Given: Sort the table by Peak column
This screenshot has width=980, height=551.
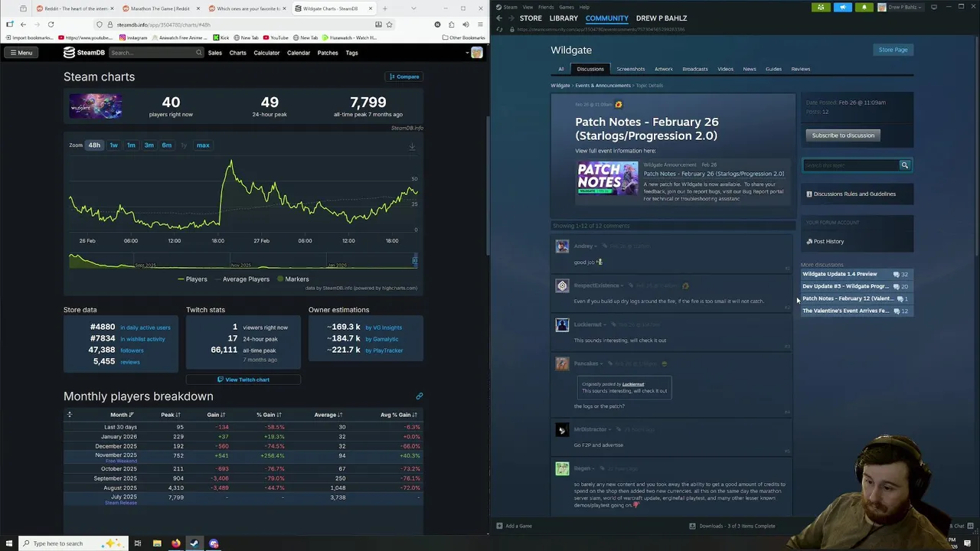Looking at the screenshot, I should click(x=171, y=415).
